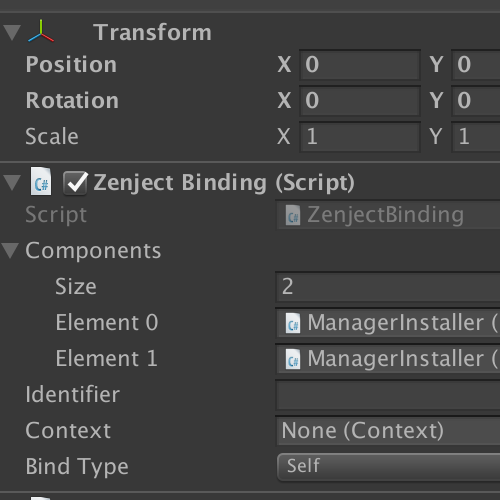Click the Rotation X value field

pyautogui.click(x=360, y=101)
